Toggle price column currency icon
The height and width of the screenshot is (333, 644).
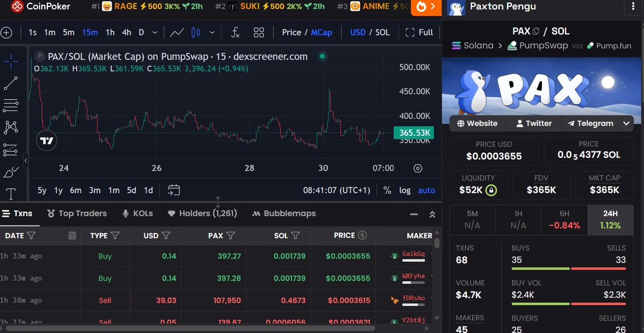(x=362, y=235)
